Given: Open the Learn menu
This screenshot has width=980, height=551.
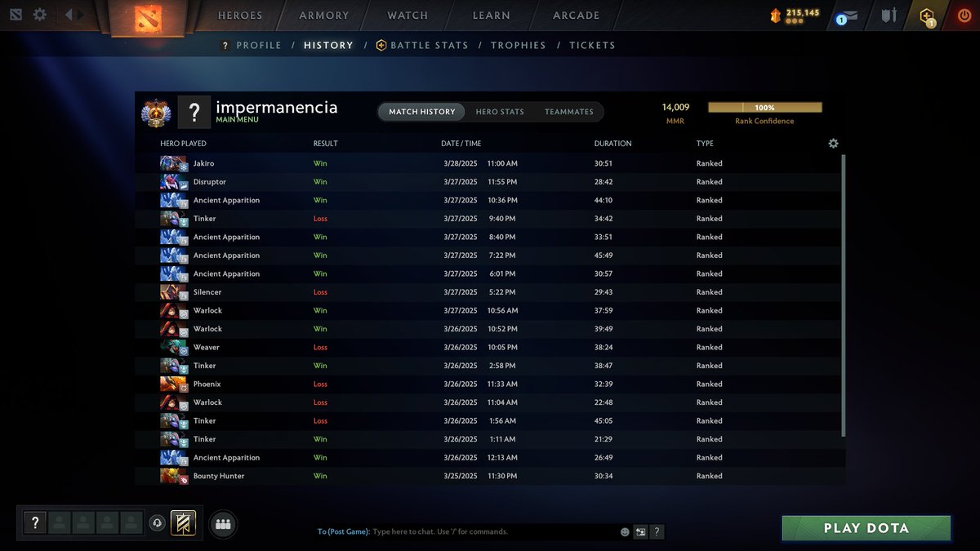Looking at the screenshot, I should pos(492,16).
